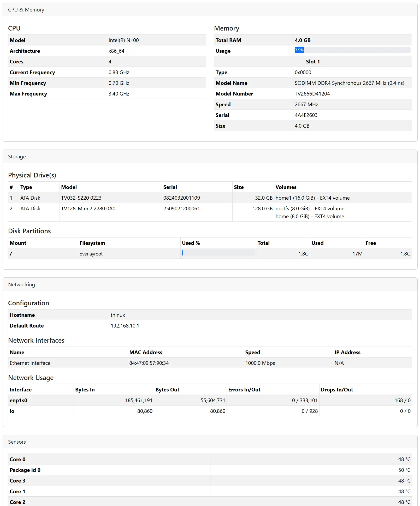Image resolution: width=420 pixels, height=506 pixels.
Task: Click the Bytes Out column header
Action: pos(167,390)
